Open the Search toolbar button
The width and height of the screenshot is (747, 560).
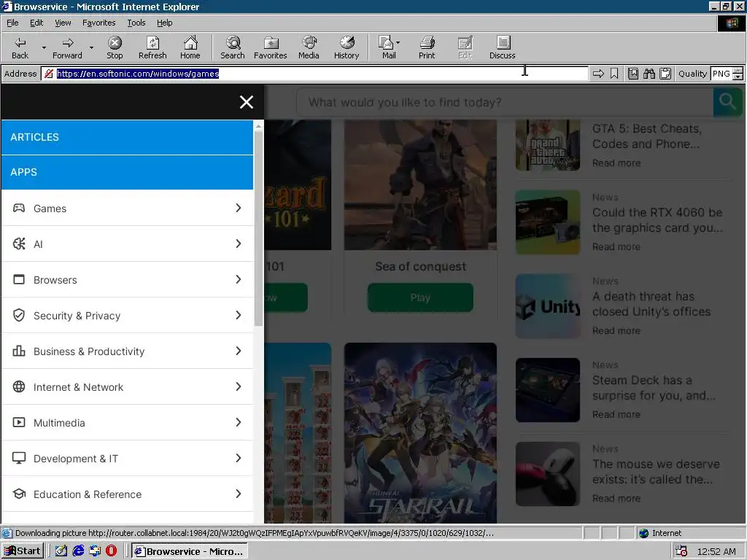233,47
